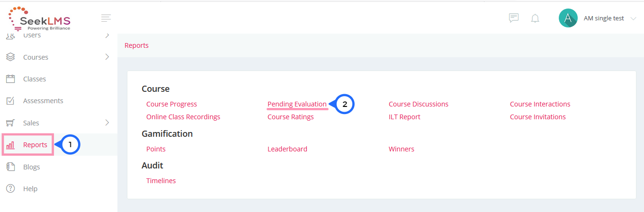The height and width of the screenshot is (212, 644).
Task: Open the AM single test account dropdown
Action: coord(610,18)
